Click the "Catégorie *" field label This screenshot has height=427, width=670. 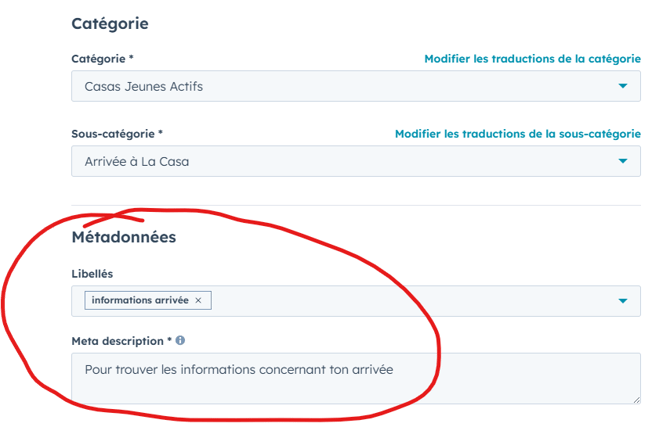(x=103, y=59)
